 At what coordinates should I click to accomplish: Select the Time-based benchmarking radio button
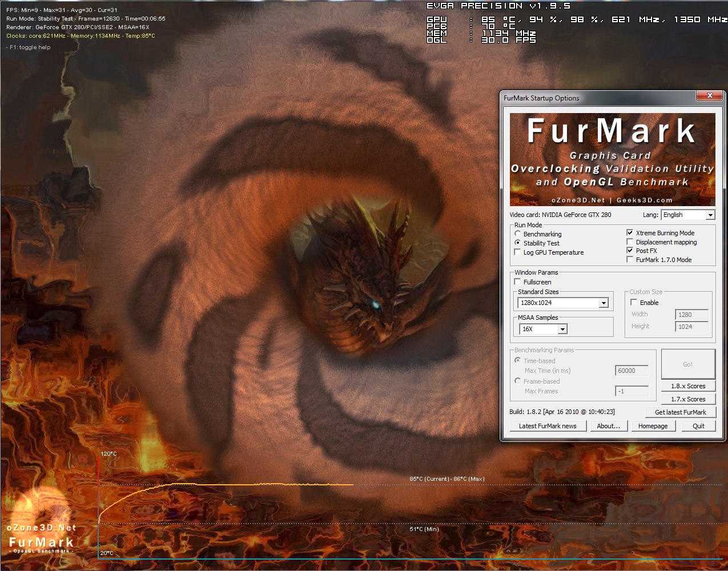pyautogui.click(x=518, y=361)
